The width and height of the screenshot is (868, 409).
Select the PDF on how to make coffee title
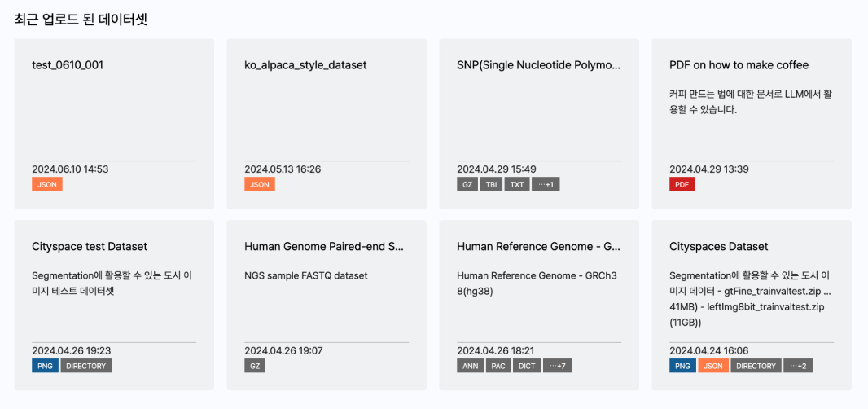tap(739, 65)
